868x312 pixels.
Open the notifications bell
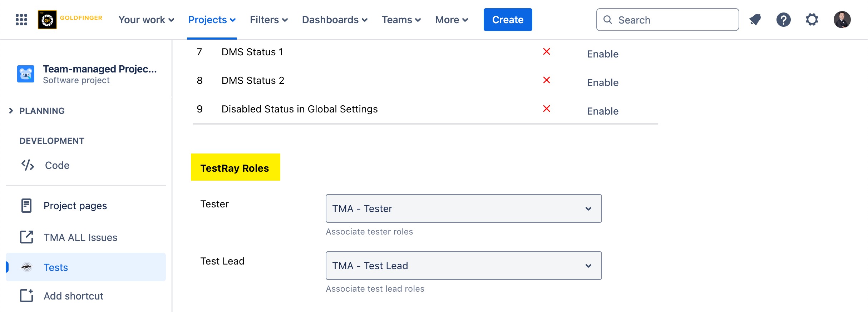(x=755, y=20)
